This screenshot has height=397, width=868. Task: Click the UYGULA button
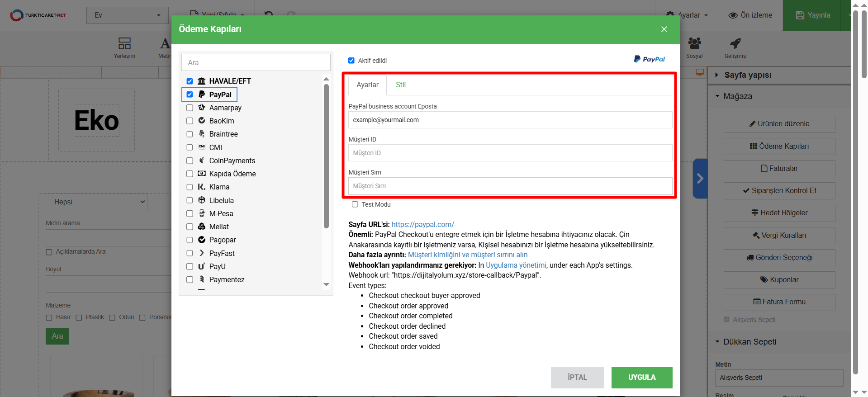[x=641, y=378]
